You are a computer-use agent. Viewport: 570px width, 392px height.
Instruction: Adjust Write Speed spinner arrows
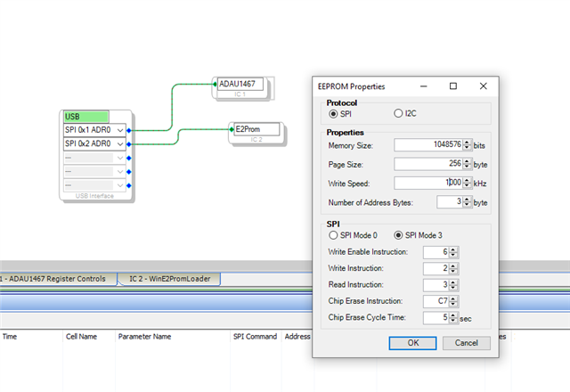[x=467, y=183]
